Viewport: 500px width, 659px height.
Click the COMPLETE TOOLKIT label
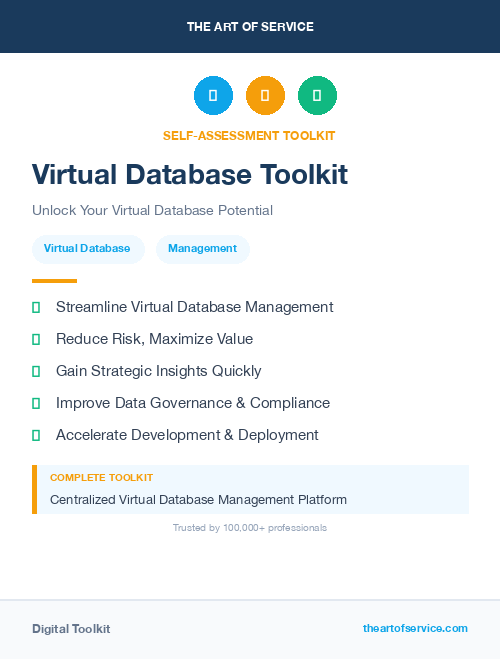(101, 478)
